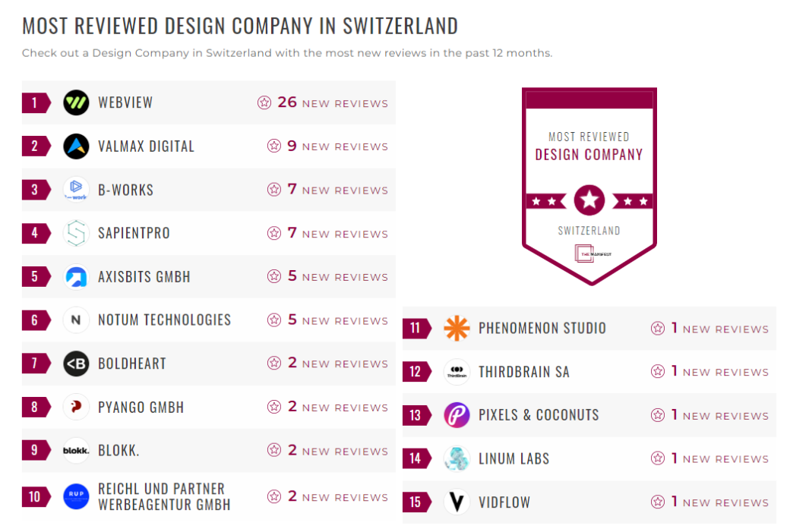Screen dimensions: 790x532
Task: Click the B-Works company logo
Action: click(76, 190)
